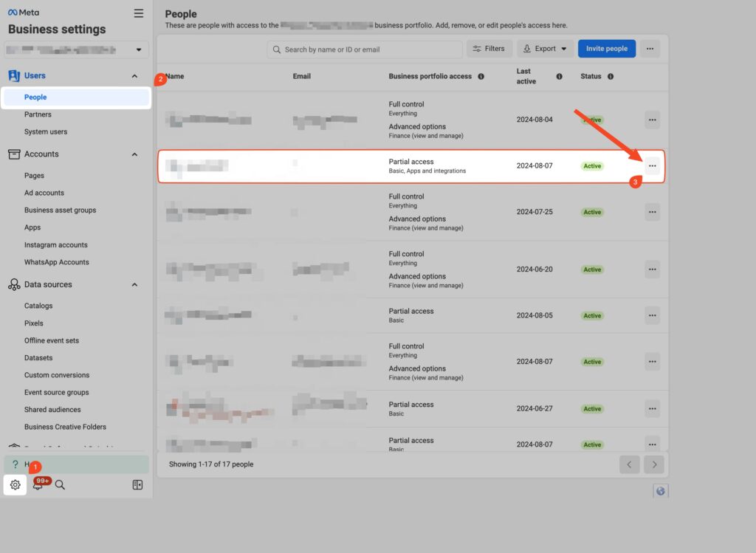The width and height of the screenshot is (756, 553).
Task: Click the Active status in the 2024-07-25 row
Action: coord(592,212)
